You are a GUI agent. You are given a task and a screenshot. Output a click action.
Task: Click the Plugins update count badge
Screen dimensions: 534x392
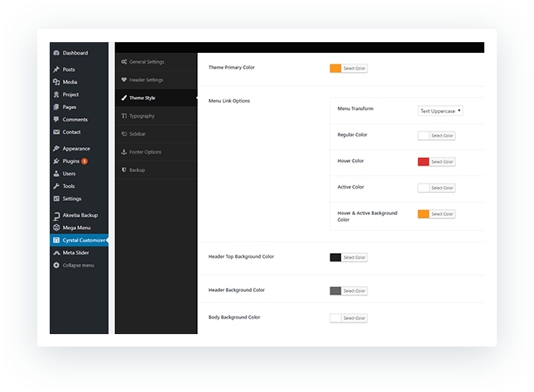pyautogui.click(x=84, y=161)
